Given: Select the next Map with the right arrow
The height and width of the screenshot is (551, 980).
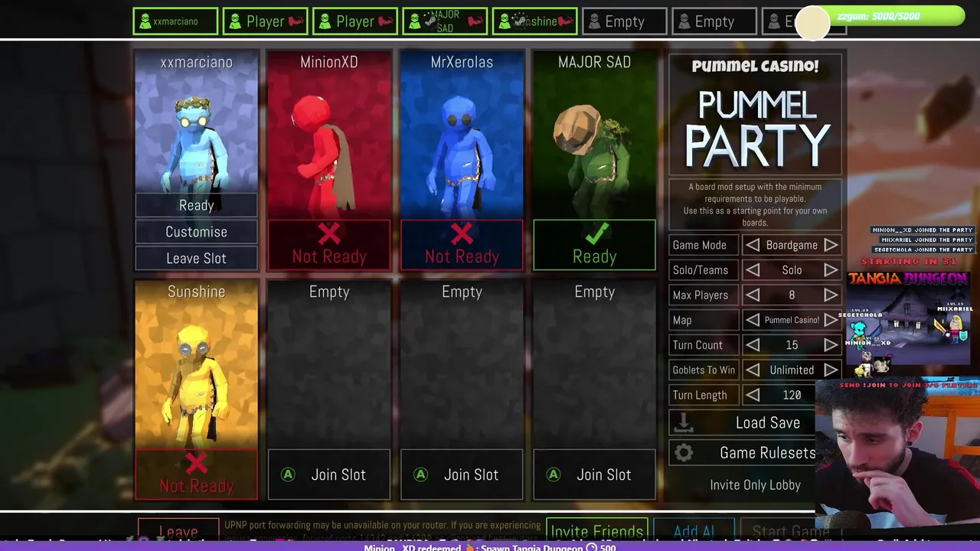Looking at the screenshot, I should coord(831,320).
